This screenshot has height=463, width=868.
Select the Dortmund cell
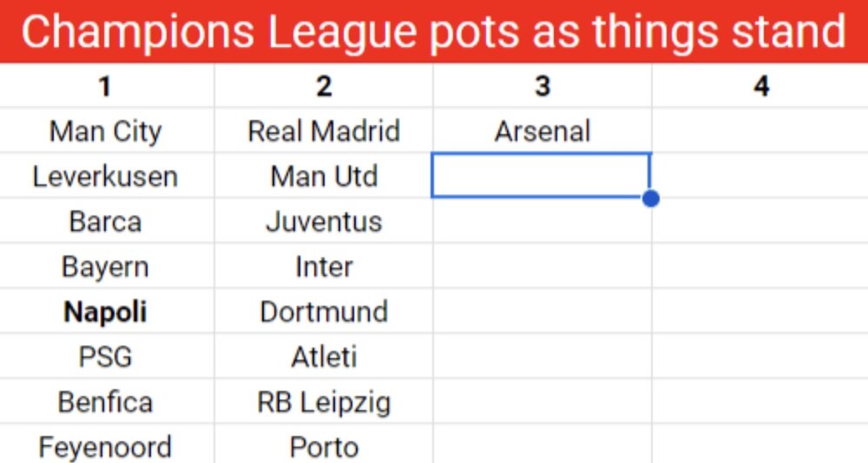[x=324, y=312]
